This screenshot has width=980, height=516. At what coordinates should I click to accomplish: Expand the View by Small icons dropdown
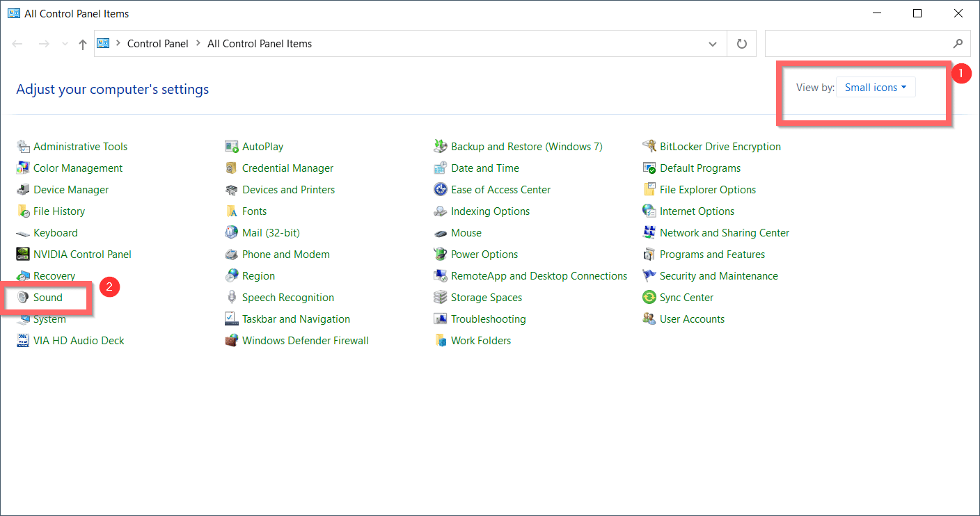[876, 88]
